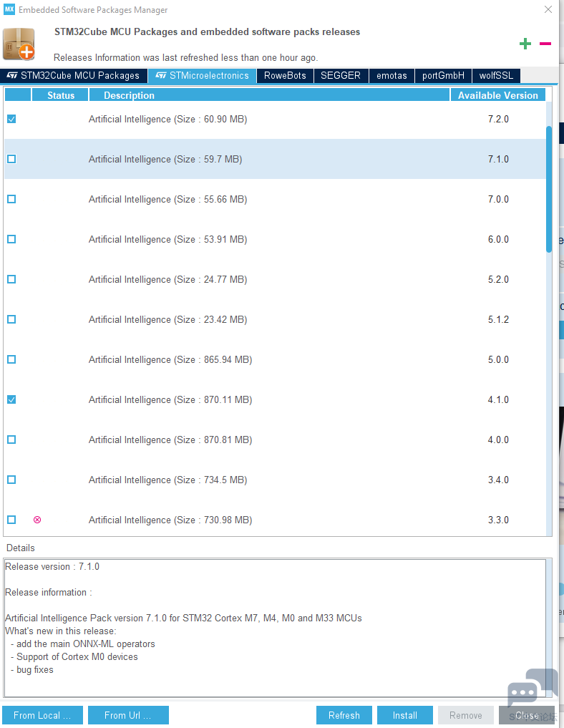The height and width of the screenshot is (728, 564).
Task: Switch to the wolfSSL tab
Action: 496,76
